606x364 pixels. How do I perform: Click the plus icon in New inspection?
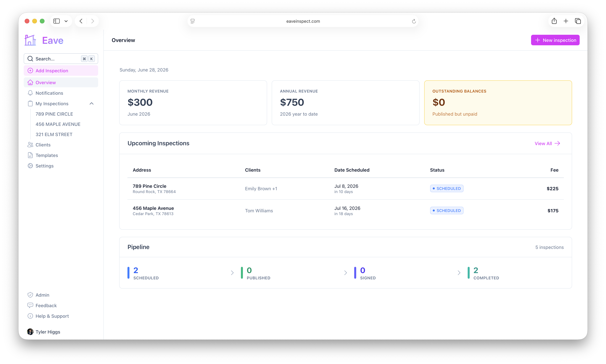point(537,40)
